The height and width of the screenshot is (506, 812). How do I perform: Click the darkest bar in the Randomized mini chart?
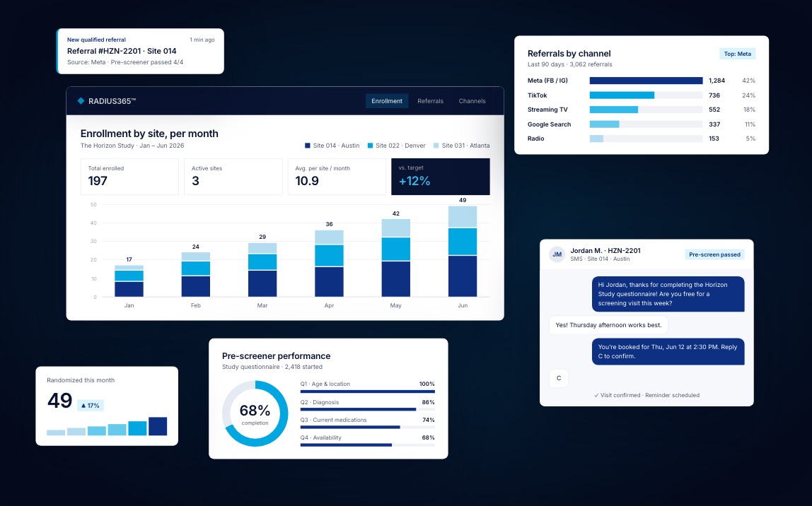158,426
